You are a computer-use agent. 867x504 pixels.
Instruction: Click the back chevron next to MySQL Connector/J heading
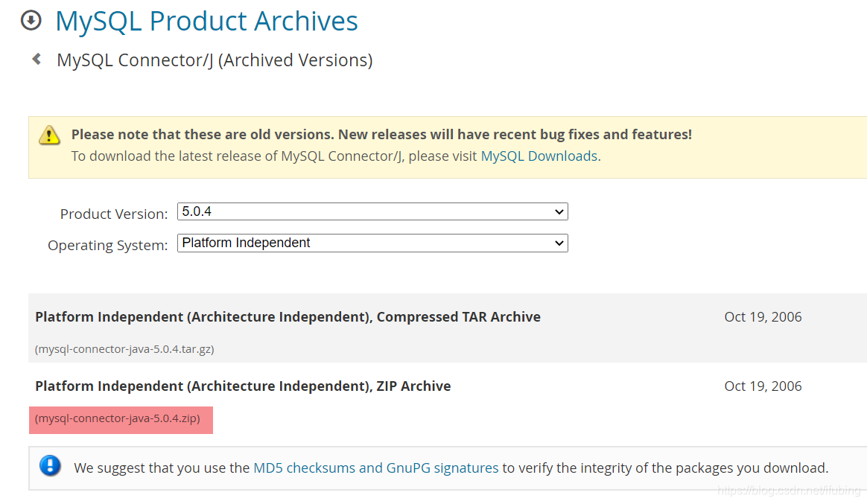(36, 59)
